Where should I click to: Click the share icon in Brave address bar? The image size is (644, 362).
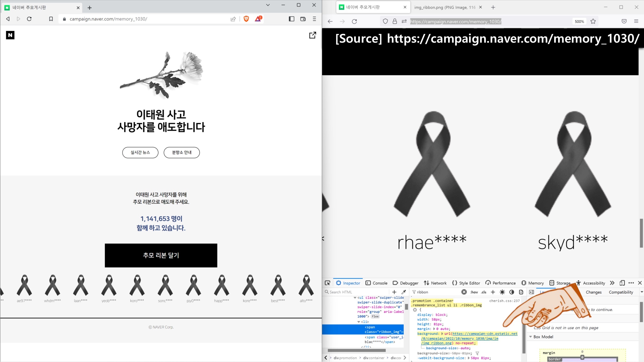233,19
